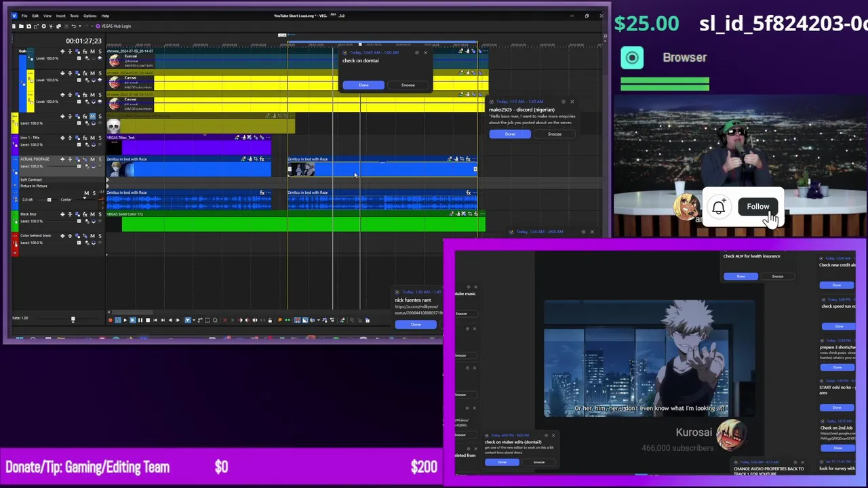868x488 pixels.
Task: Adjust the audio track 0.0 dB volume slider
Action: click(x=49, y=199)
